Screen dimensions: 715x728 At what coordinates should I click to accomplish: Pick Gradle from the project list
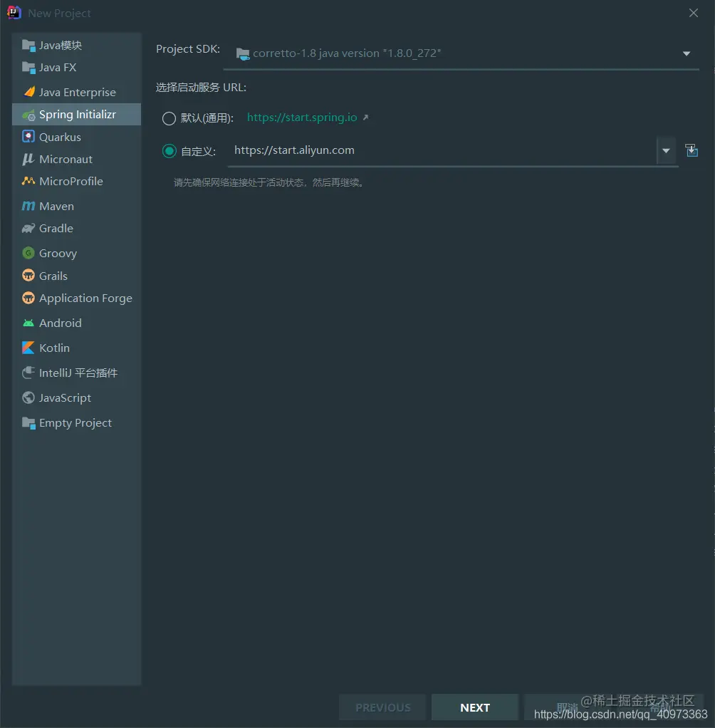(x=77, y=229)
